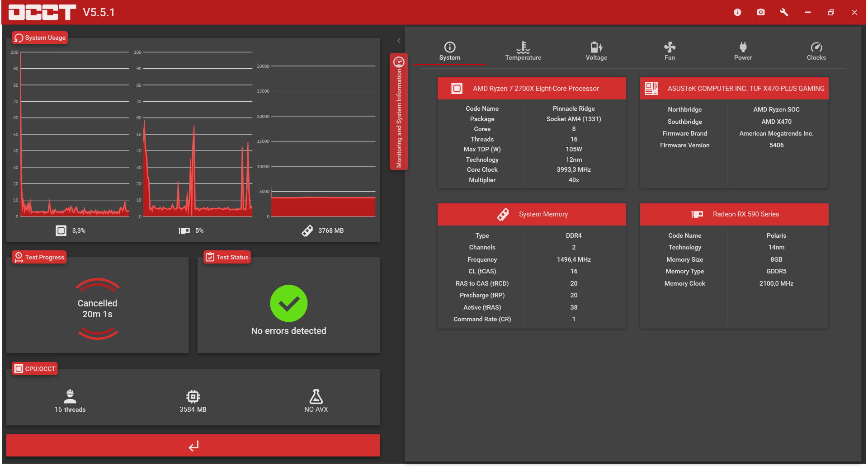Screen dimensions: 868x470
Task: Click the GDDR5 memory type value
Action: [776, 271]
